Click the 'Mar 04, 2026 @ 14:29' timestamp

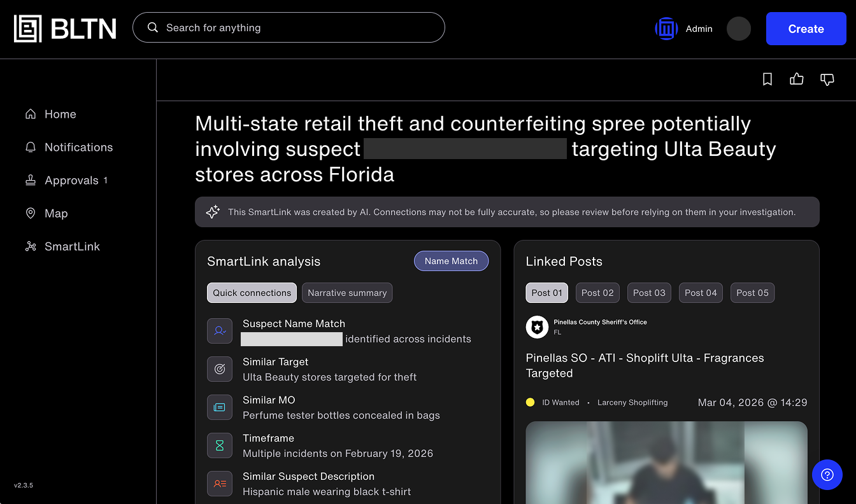click(x=752, y=402)
